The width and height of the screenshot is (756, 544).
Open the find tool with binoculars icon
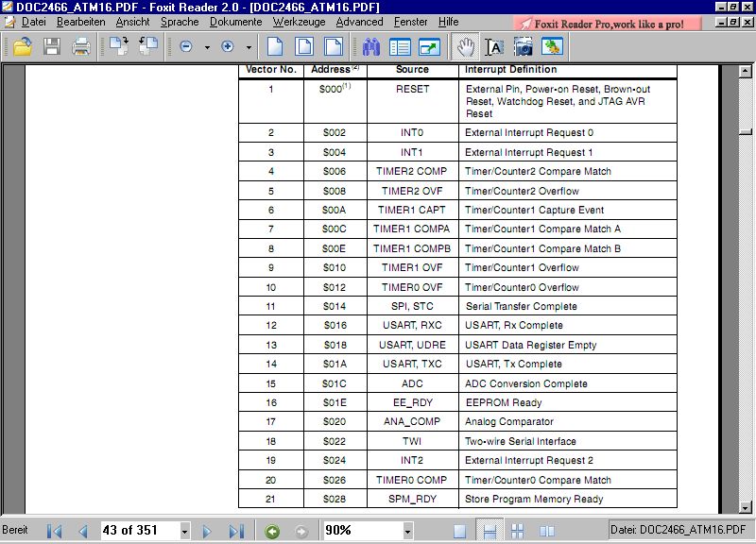click(x=370, y=46)
